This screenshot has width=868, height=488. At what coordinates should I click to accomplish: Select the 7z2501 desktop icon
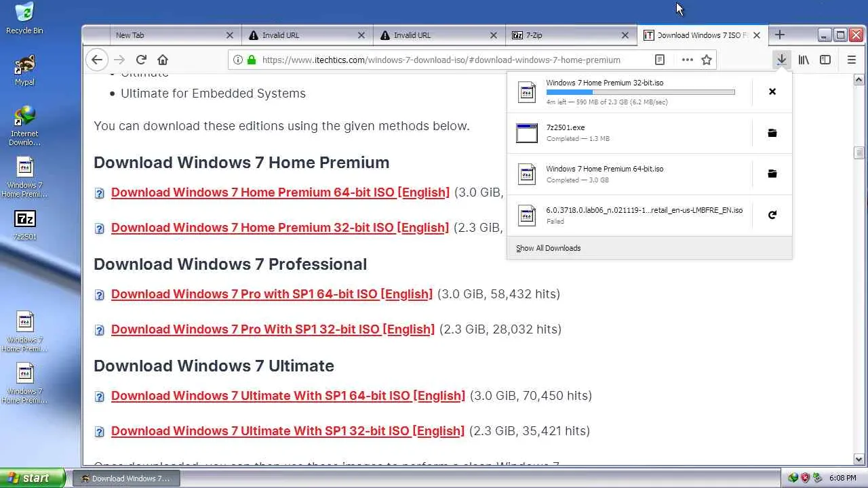[24, 225]
